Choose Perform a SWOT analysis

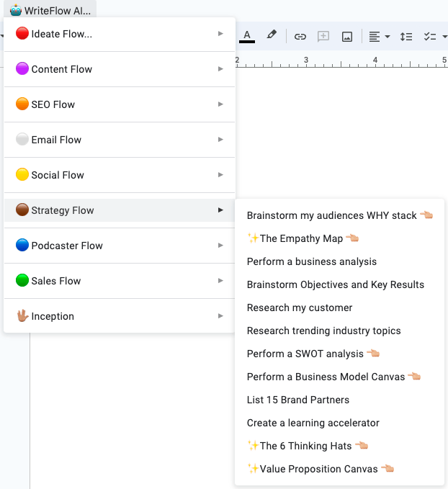339,354
